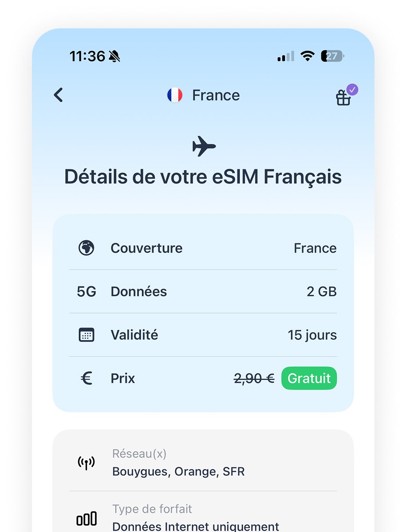This screenshot has width=406, height=532.
Task: Tap the battery indicator in status bar
Action: pyautogui.click(x=333, y=56)
